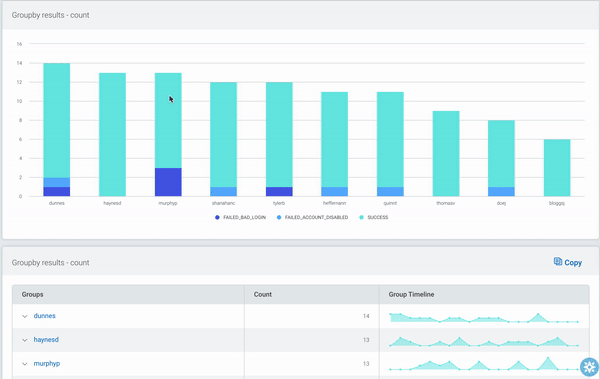Toggle the SUCCESS legend series

[373, 217]
